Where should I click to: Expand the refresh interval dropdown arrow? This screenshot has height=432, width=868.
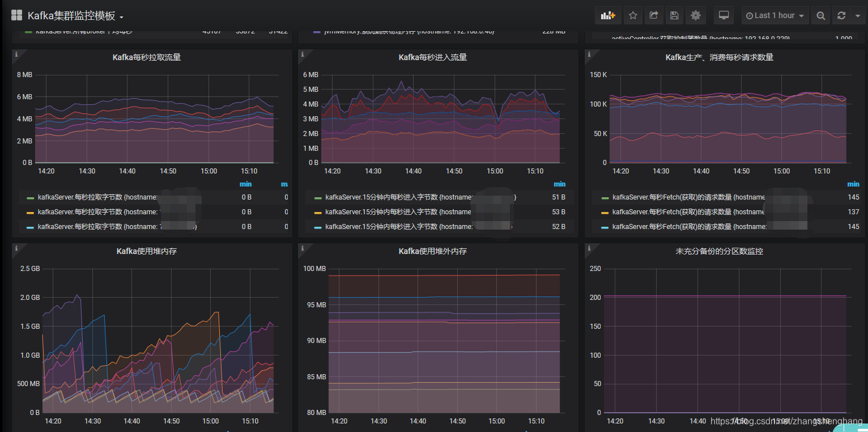click(x=857, y=16)
